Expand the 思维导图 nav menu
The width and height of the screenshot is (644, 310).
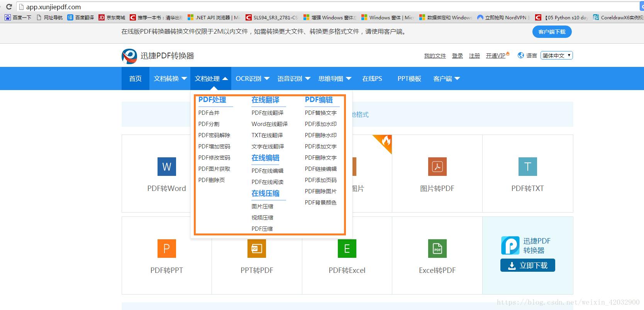pyautogui.click(x=335, y=78)
